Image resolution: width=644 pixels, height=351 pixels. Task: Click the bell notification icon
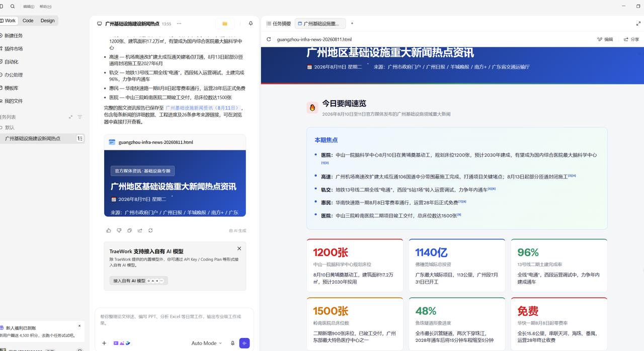[x=251, y=24]
